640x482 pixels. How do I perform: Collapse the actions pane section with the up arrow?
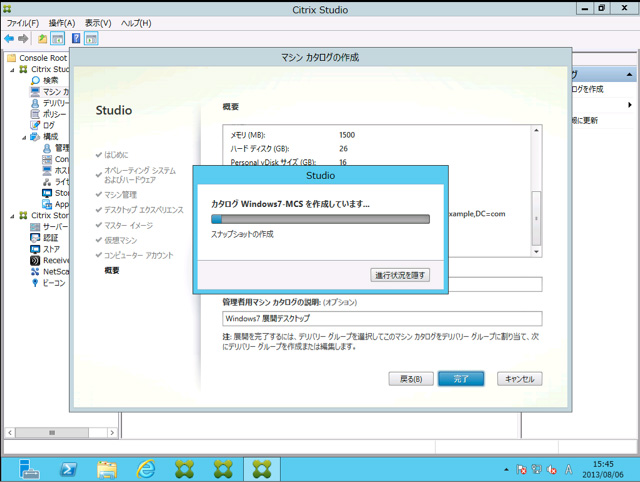click(629, 74)
